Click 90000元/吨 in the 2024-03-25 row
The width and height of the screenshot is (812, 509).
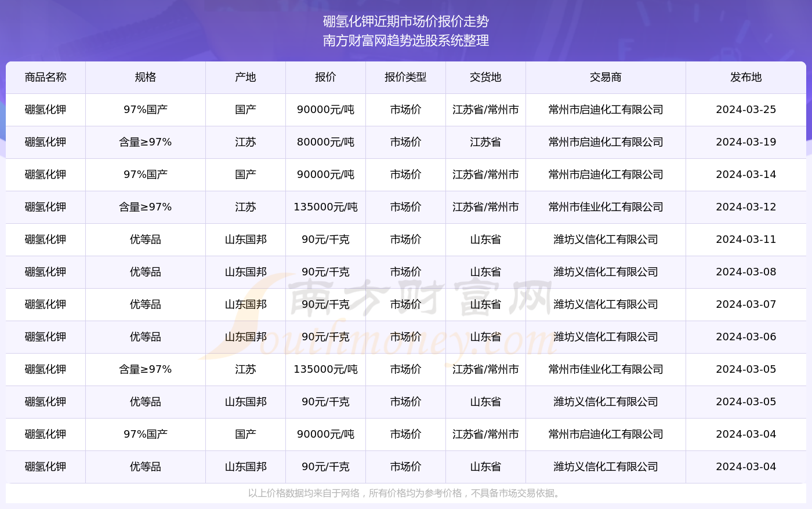(x=325, y=110)
